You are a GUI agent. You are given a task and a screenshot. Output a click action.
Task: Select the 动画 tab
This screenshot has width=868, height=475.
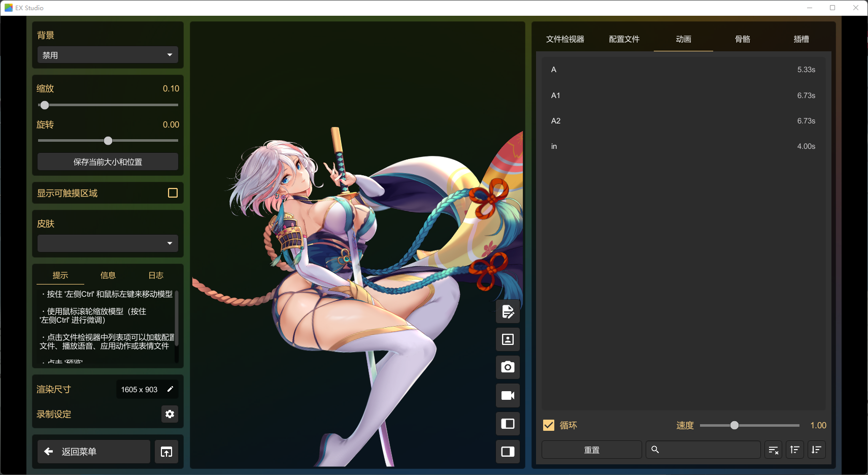pyautogui.click(x=683, y=39)
